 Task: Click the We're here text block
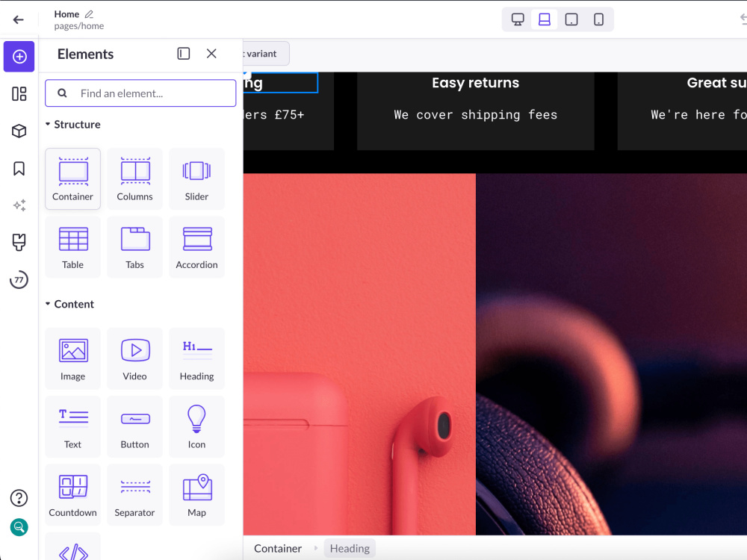699,115
